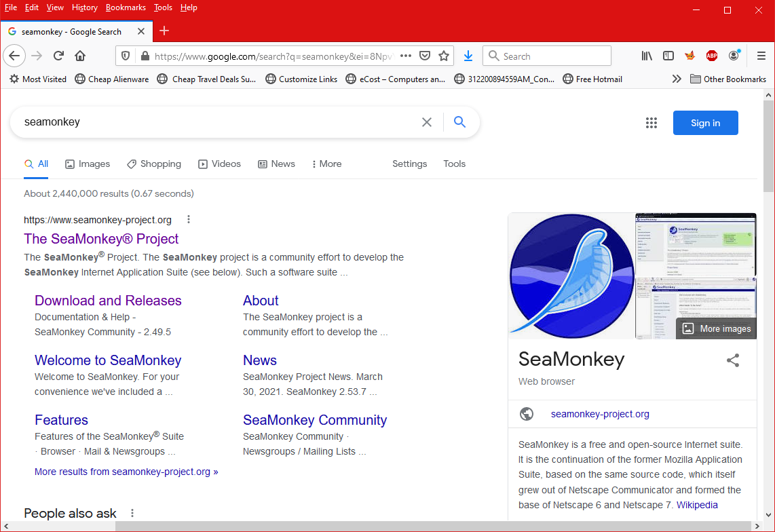The height and width of the screenshot is (532, 775).
Task: Open options dots next to seamonkey-project.org result
Action: 188,220
